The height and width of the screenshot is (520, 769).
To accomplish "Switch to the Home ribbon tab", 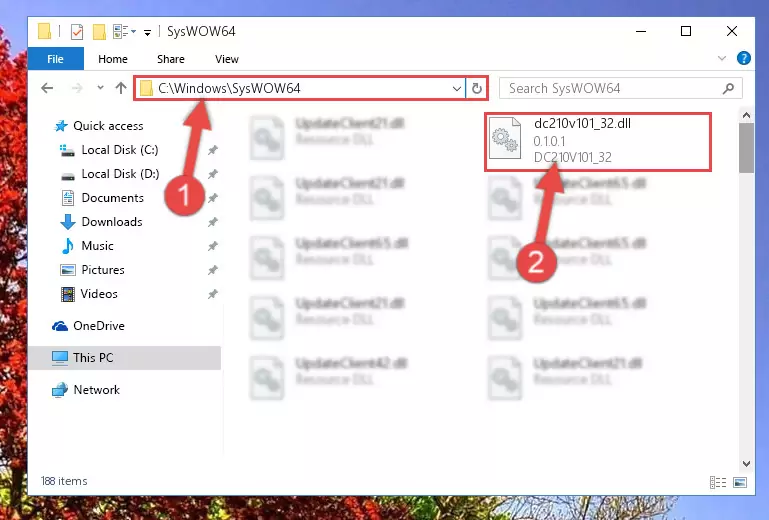I will (113, 59).
